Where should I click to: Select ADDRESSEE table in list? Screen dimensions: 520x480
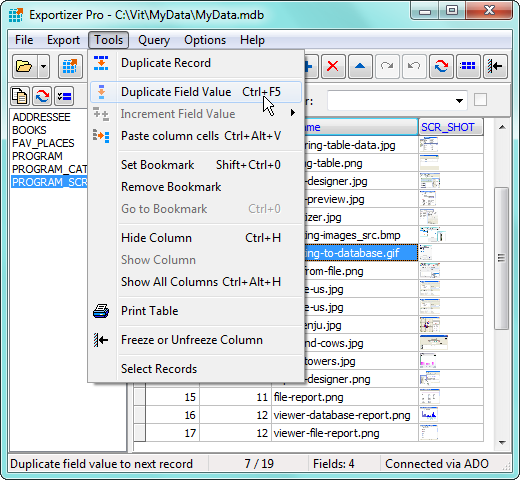(41, 117)
